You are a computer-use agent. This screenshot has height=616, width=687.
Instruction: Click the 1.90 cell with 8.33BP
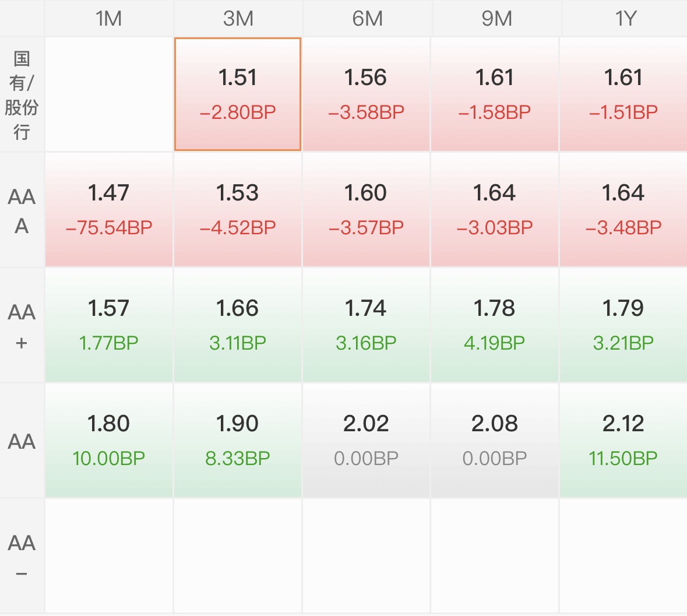(x=238, y=441)
